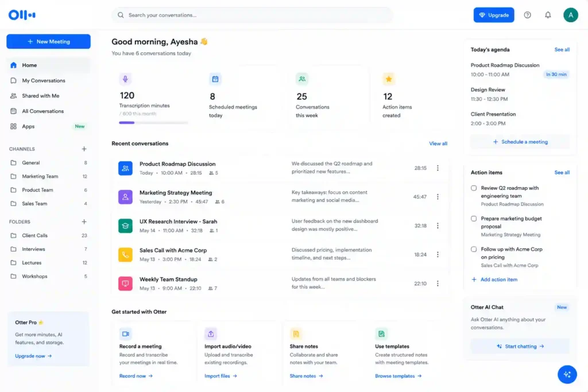Open the Product Team channel
Viewport: 588px width, 392px height.
[x=48, y=190]
